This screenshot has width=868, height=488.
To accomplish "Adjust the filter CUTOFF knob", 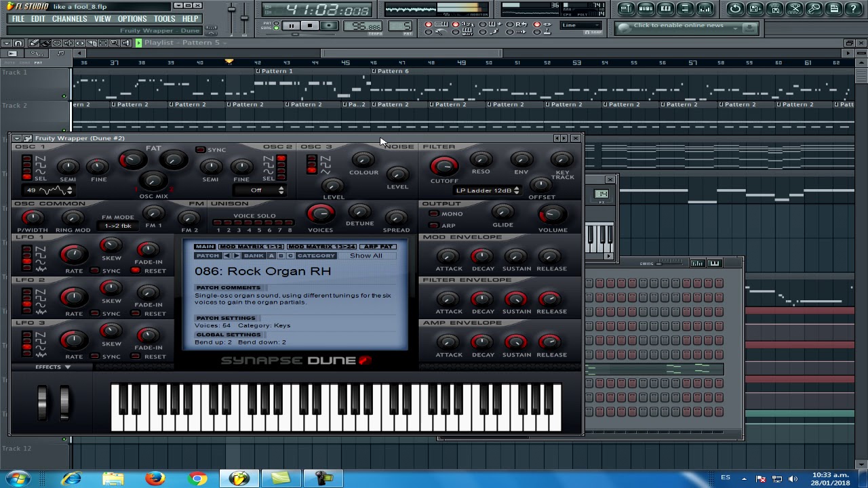I will [444, 165].
